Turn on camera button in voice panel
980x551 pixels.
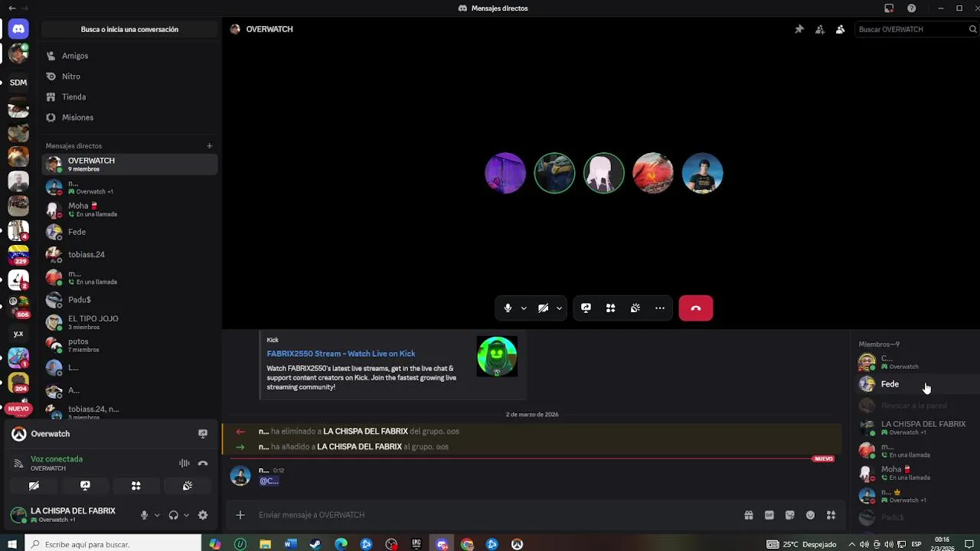click(x=34, y=486)
